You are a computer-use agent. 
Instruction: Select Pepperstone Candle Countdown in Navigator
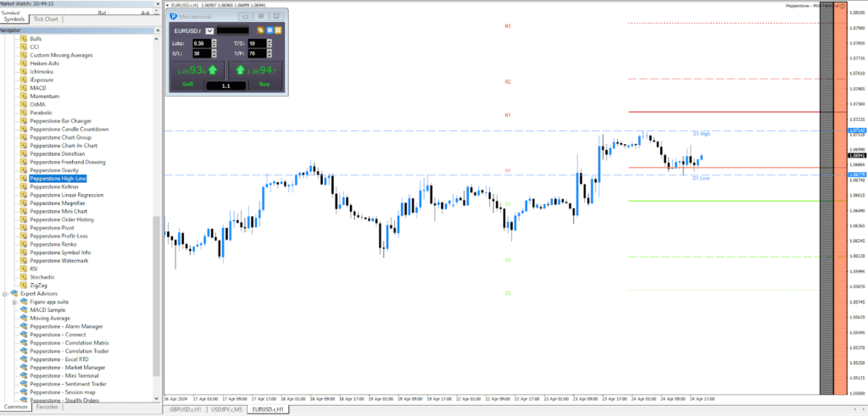point(70,129)
